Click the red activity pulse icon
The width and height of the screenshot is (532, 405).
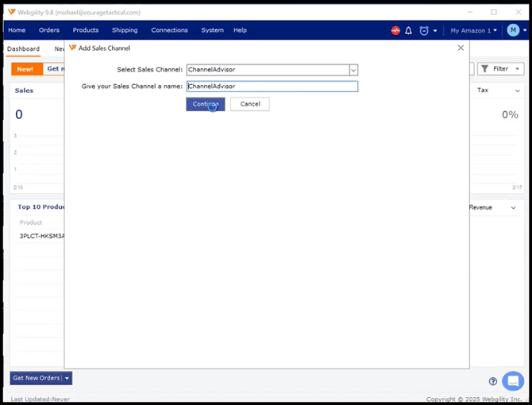[x=395, y=30]
